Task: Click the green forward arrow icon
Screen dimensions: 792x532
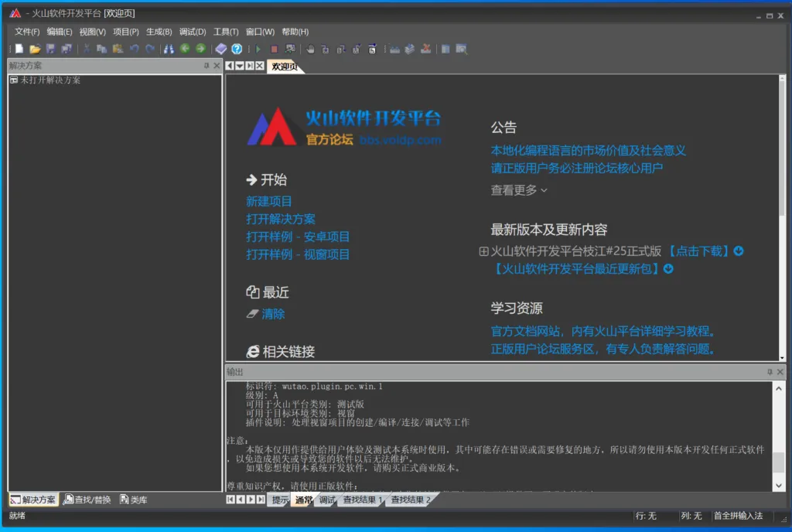Action: (200, 49)
